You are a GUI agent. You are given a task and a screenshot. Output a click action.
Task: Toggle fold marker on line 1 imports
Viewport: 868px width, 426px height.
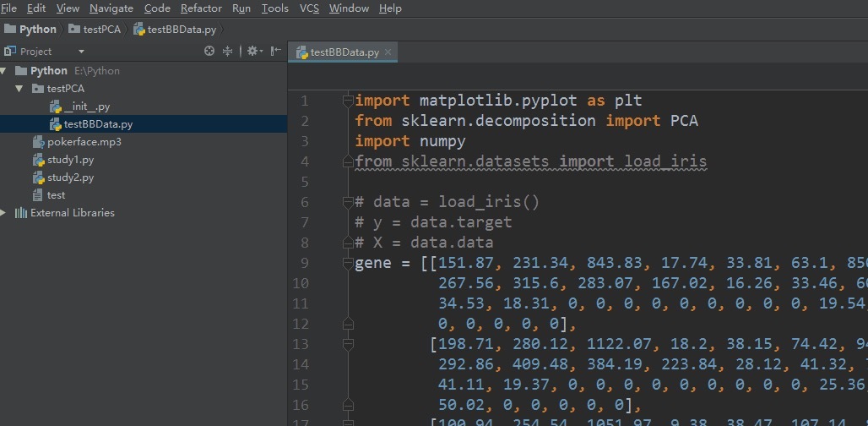point(347,101)
